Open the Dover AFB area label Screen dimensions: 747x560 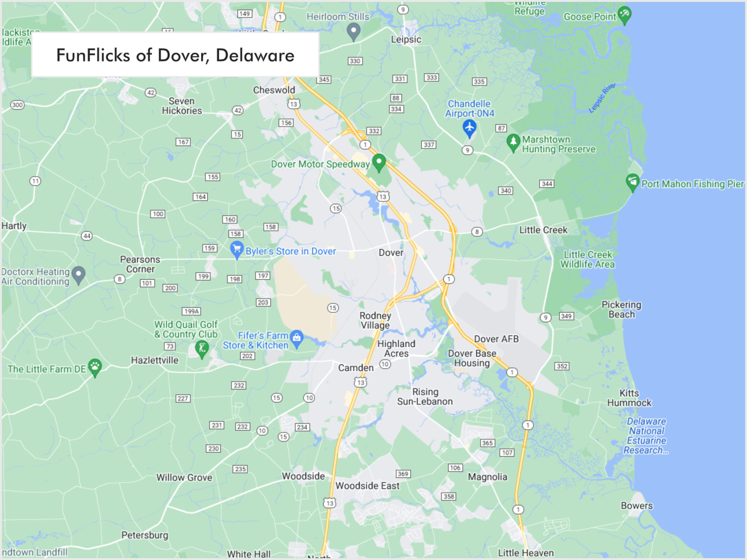[x=496, y=339]
